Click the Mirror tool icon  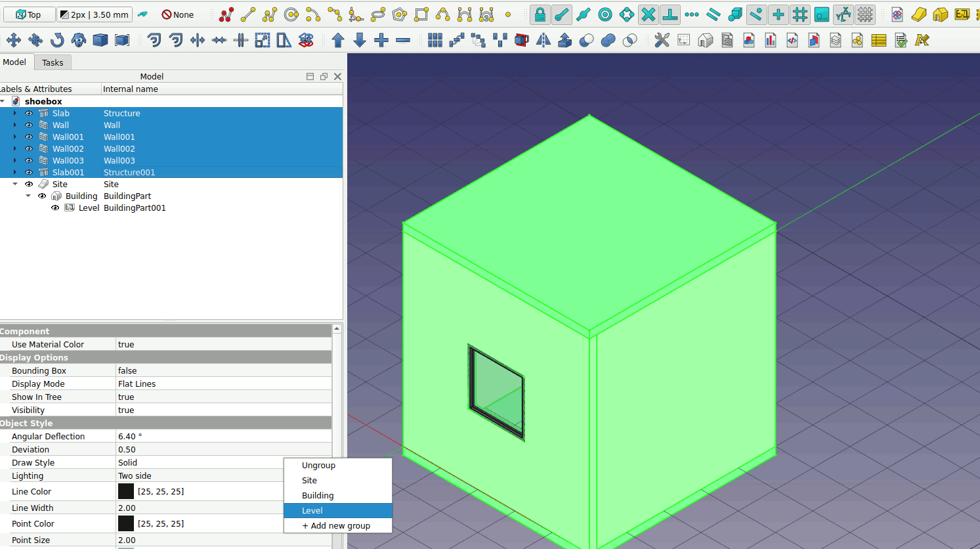[x=543, y=41]
